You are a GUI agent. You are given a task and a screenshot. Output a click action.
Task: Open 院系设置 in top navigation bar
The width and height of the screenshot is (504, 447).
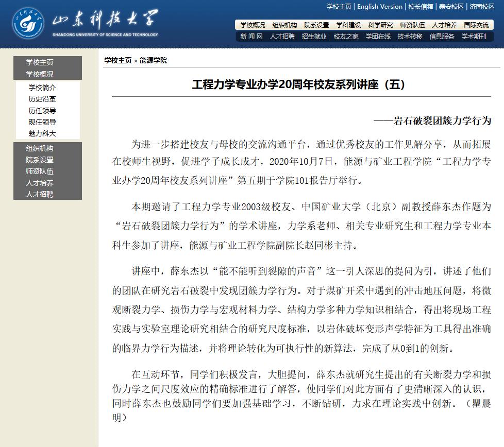[316, 25]
